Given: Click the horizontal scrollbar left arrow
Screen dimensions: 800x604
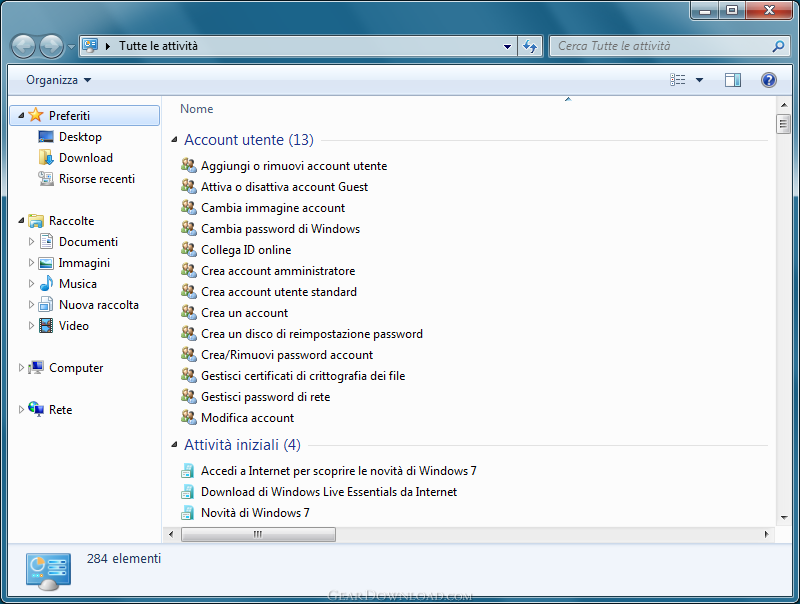Looking at the screenshot, I should [x=171, y=534].
